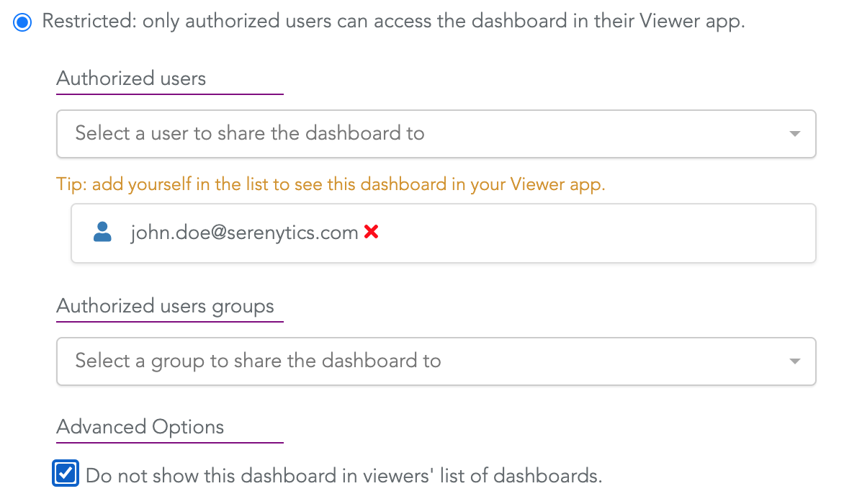Click the john.doe@serenytics.com email entry

click(x=244, y=233)
